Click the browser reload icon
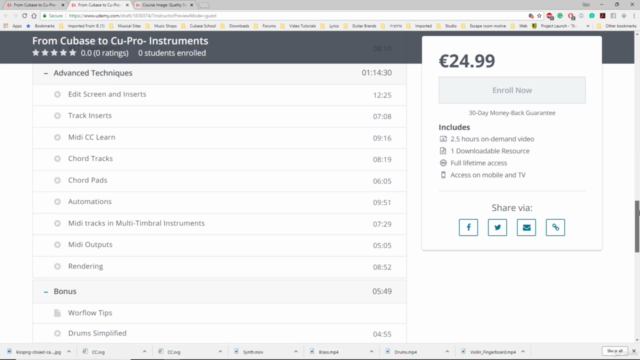640x360 pixels. click(24, 16)
